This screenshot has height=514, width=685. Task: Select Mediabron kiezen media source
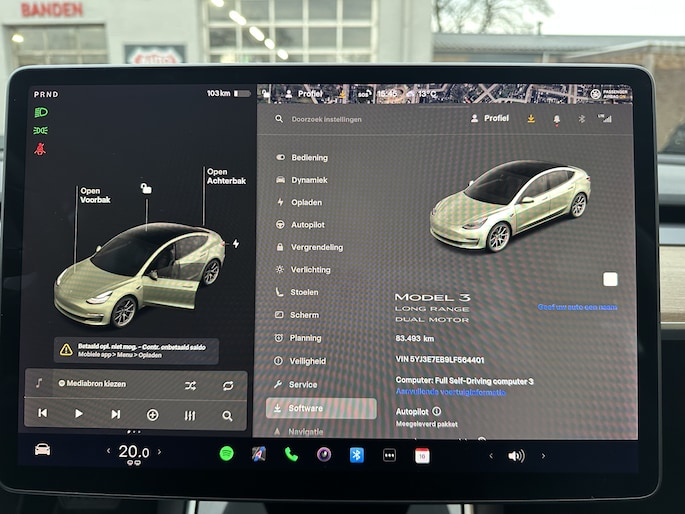point(95,384)
